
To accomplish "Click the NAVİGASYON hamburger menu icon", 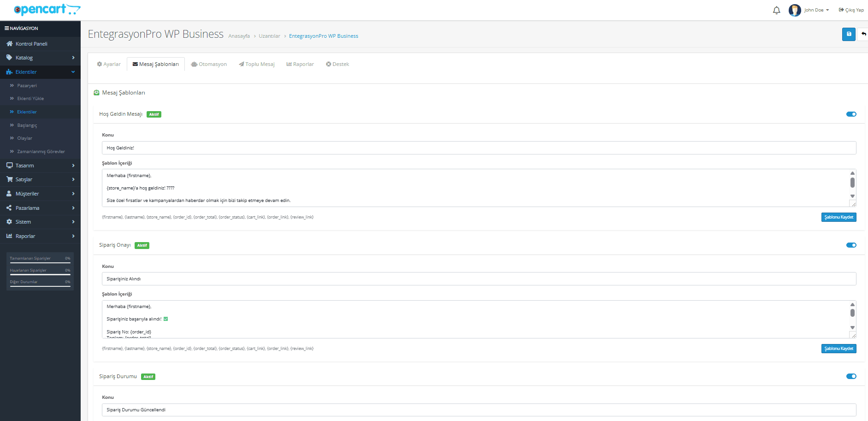I will pyautogui.click(x=7, y=28).
